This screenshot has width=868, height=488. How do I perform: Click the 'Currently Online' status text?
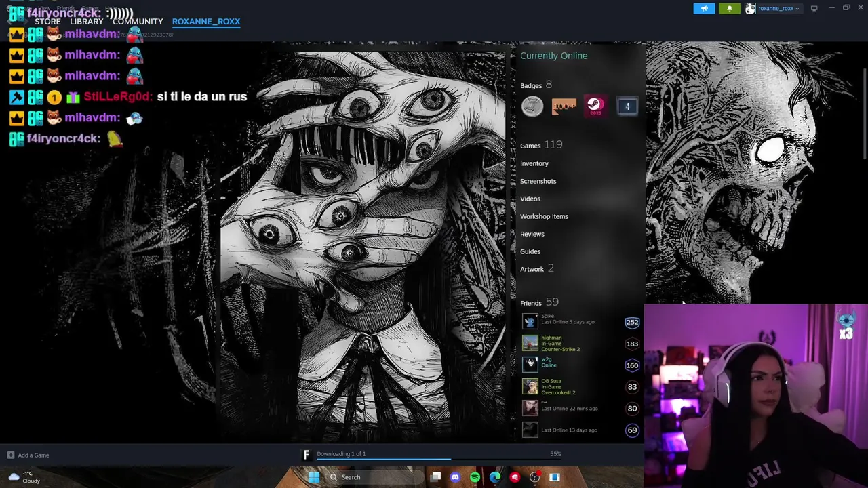tap(554, 56)
